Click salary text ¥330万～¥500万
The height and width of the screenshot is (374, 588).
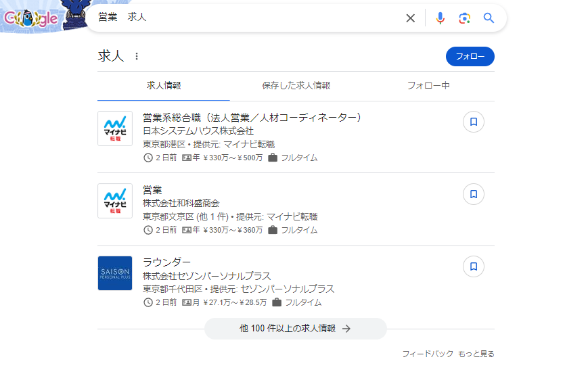(233, 158)
